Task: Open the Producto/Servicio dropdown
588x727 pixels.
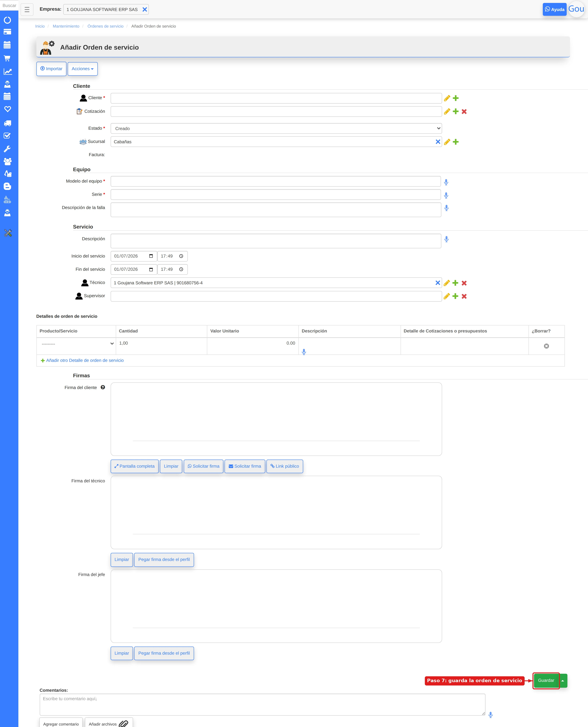Action: click(x=77, y=344)
